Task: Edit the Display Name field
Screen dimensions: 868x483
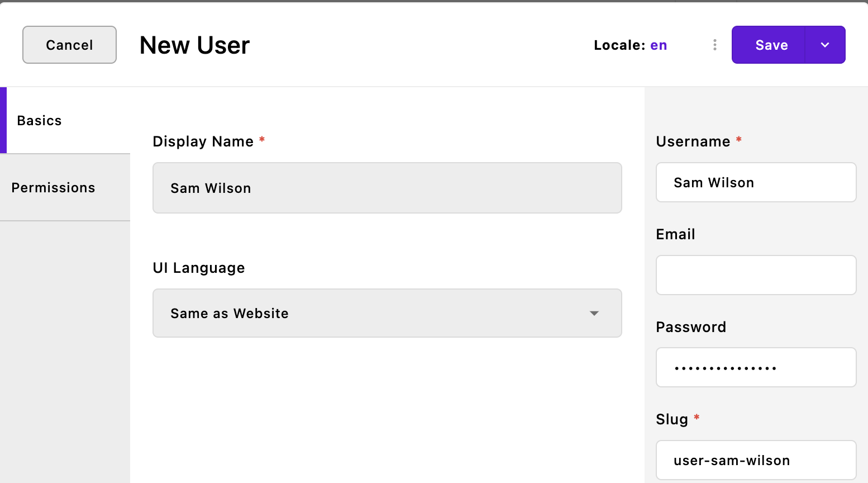Action: (387, 188)
